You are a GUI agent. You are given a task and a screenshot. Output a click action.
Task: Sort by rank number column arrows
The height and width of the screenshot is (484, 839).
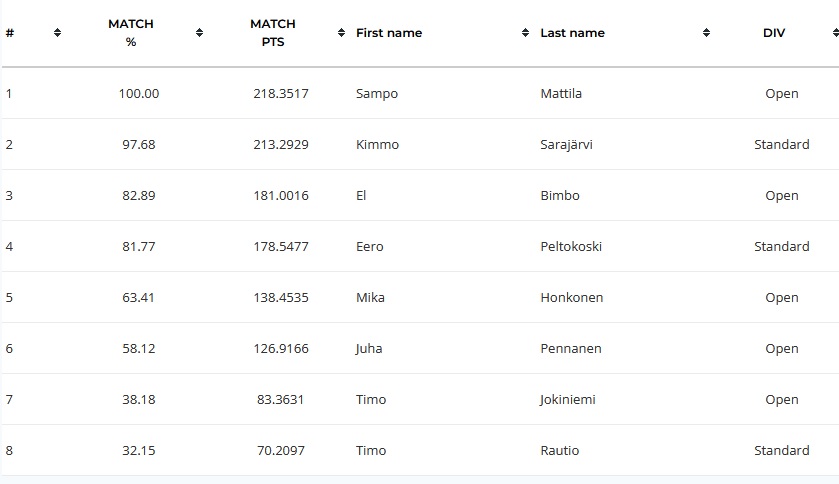click(x=57, y=33)
